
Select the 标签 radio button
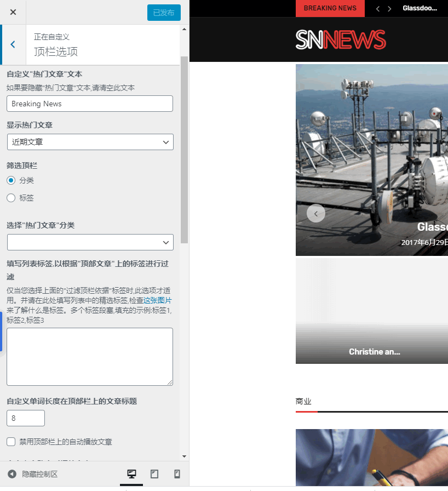click(x=11, y=198)
